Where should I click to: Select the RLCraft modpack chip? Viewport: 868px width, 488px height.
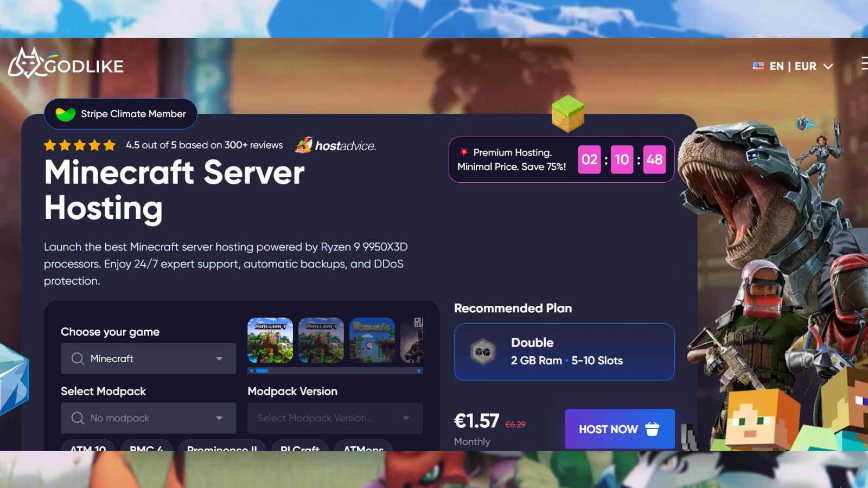coord(300,446)
